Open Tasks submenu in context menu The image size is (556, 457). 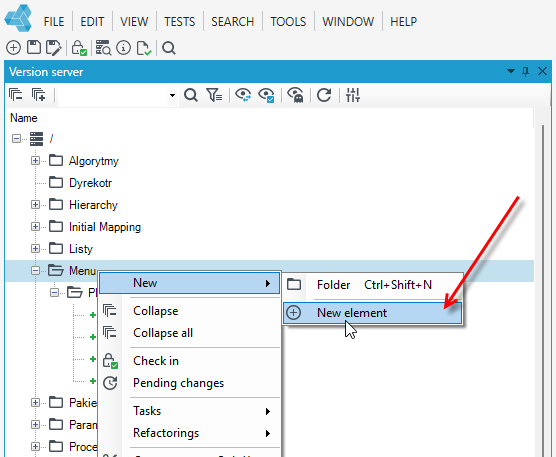pyautogui.click(x=189, y=411)
